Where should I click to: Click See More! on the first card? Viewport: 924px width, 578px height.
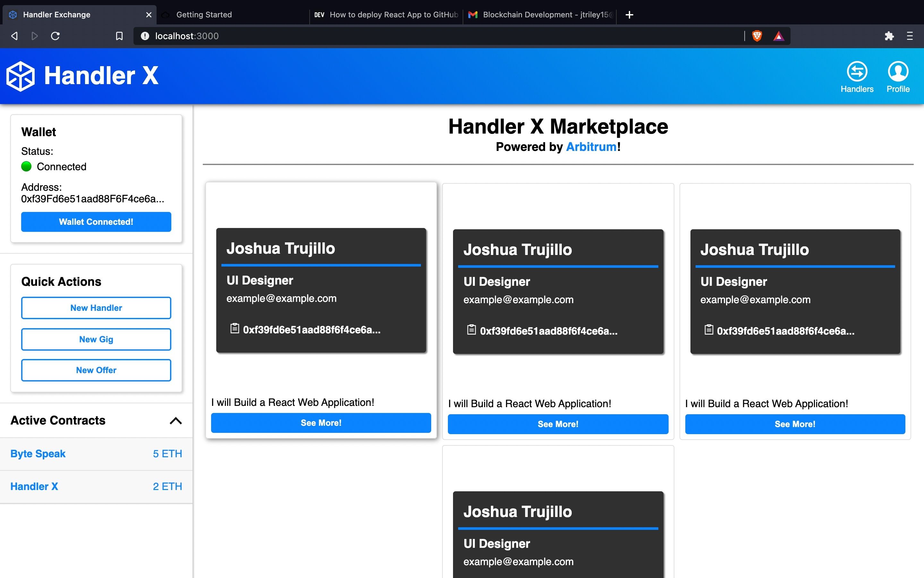[321, 423]
